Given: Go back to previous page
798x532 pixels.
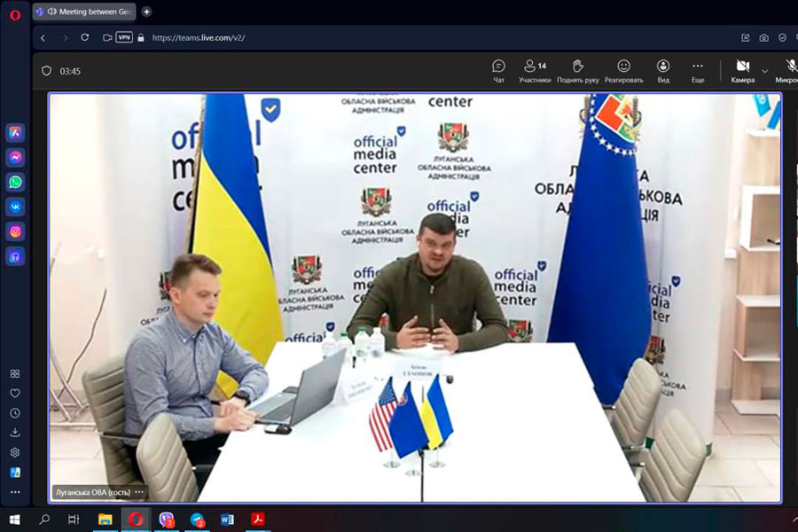Looking at the screenshot, I should pos(43,37).
